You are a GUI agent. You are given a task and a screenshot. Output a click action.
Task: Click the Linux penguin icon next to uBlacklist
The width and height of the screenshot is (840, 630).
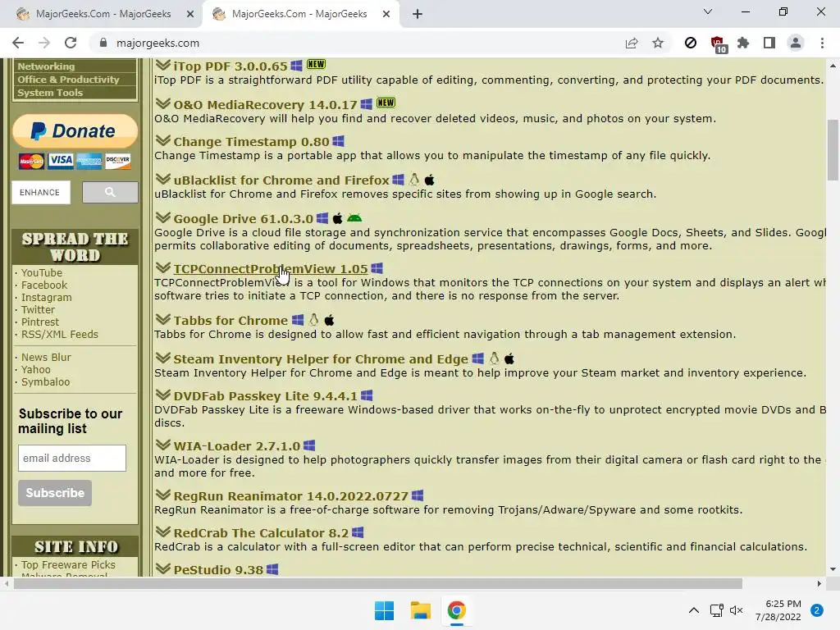pyautogui.click(x=414, y=180)
